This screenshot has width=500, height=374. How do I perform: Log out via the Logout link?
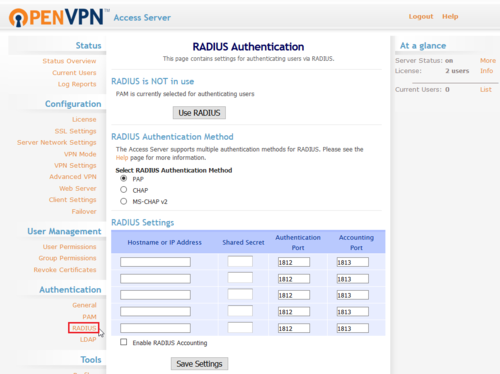pos(421,16)
